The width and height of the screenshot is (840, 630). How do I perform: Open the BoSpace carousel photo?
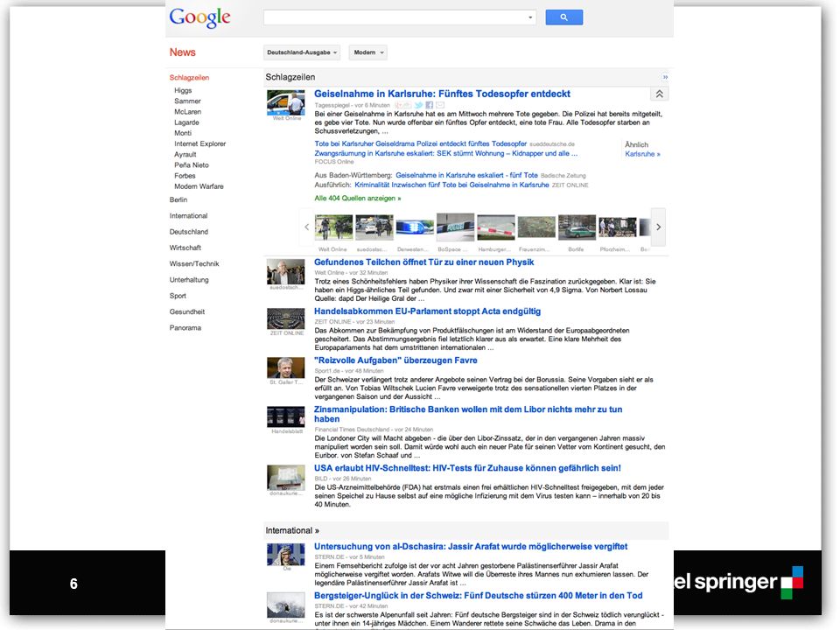455,227
